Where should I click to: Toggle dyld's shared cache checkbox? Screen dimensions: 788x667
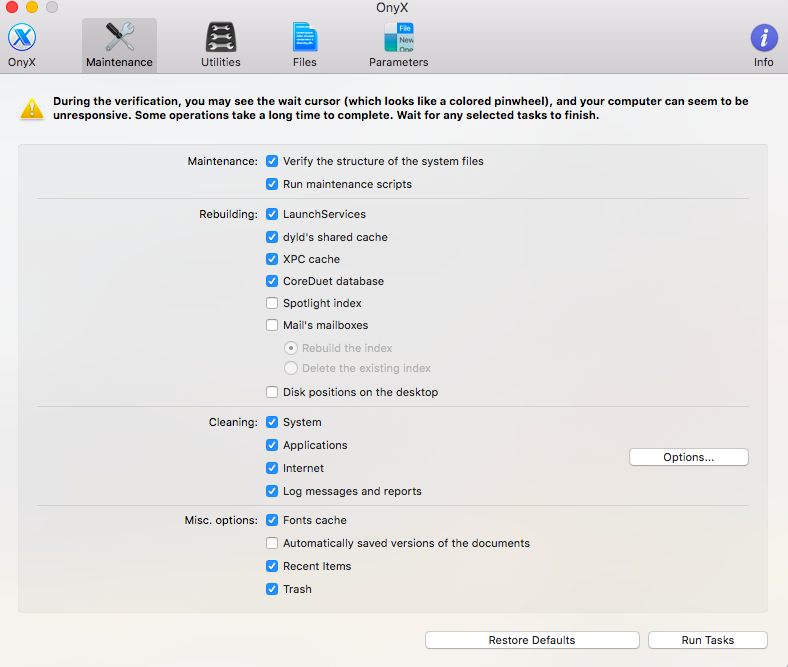(x=272, y=237)
